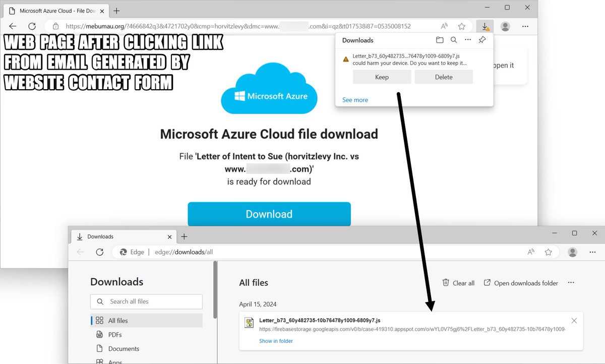Viewport: 605px width, 364px height.
Task: Click the lock icon beside the mebumau.org URL
Action: [56, 26]
